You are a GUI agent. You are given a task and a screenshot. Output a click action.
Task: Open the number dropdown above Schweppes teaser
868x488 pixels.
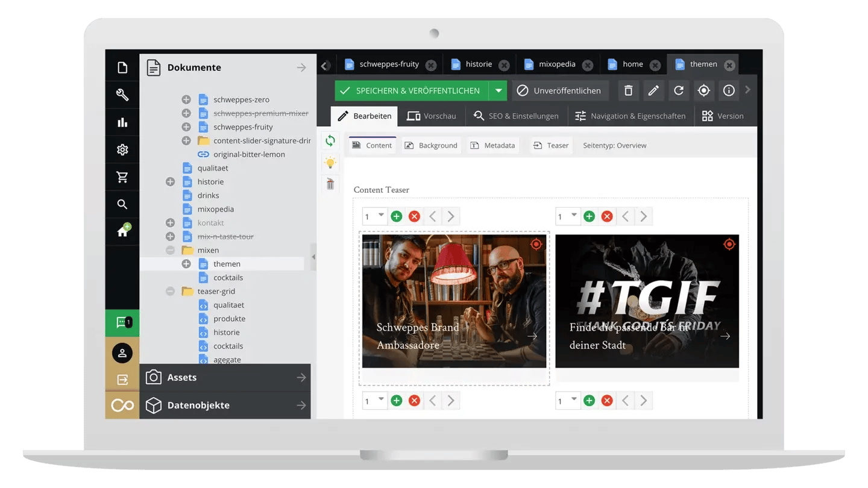coord(374,216)
